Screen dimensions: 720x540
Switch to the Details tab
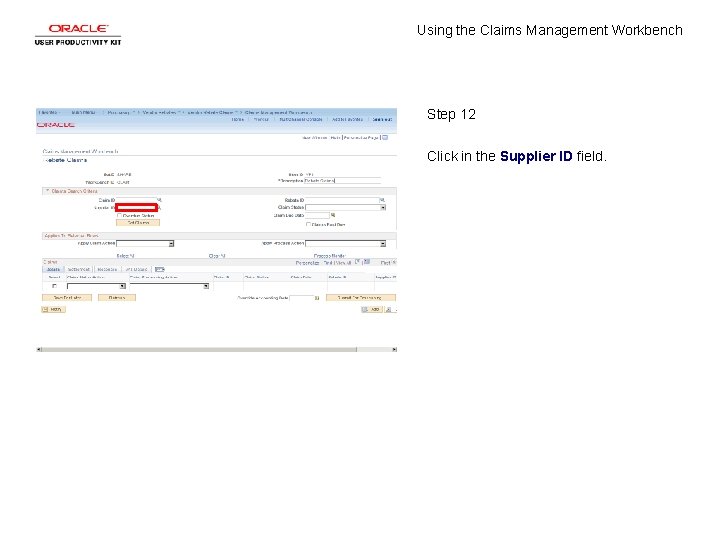click(53, 270)
